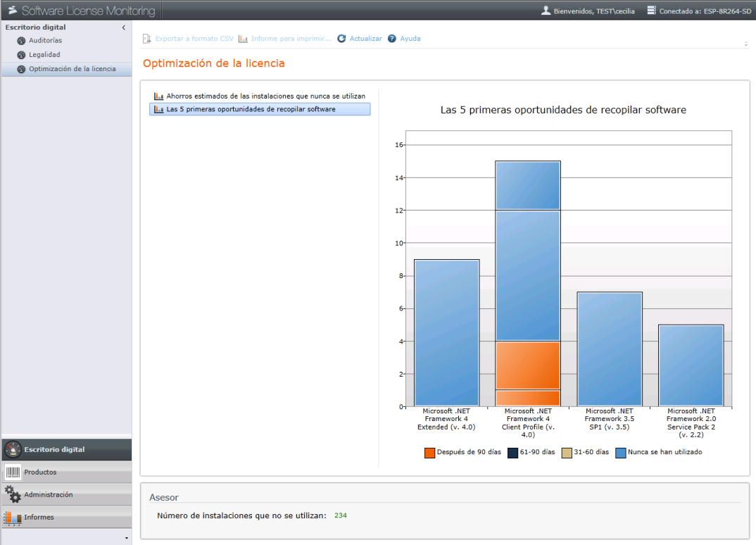756x545 pixels.
Task: Open the Administración navigation section
Action: 67,494
